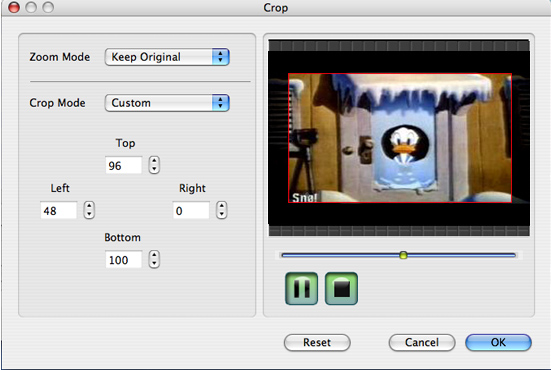
Task: Open the Zoom Mode dropdown
Action: [x=167, y=57]
